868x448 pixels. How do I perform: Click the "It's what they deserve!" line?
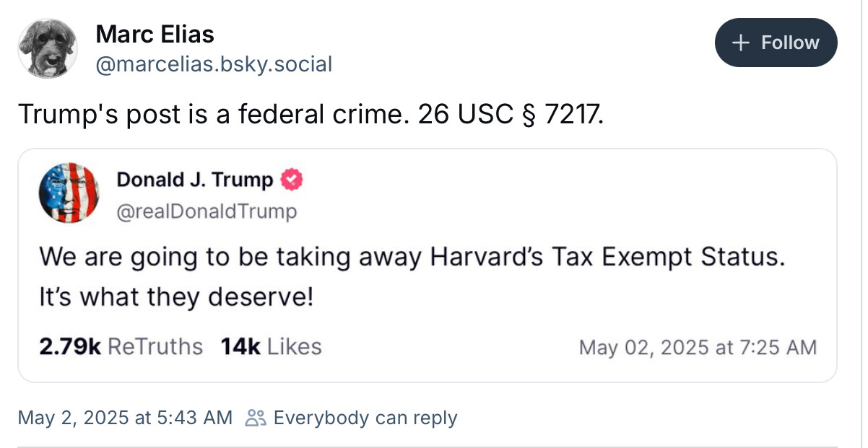pyautogui.click(x=175, y=297)
